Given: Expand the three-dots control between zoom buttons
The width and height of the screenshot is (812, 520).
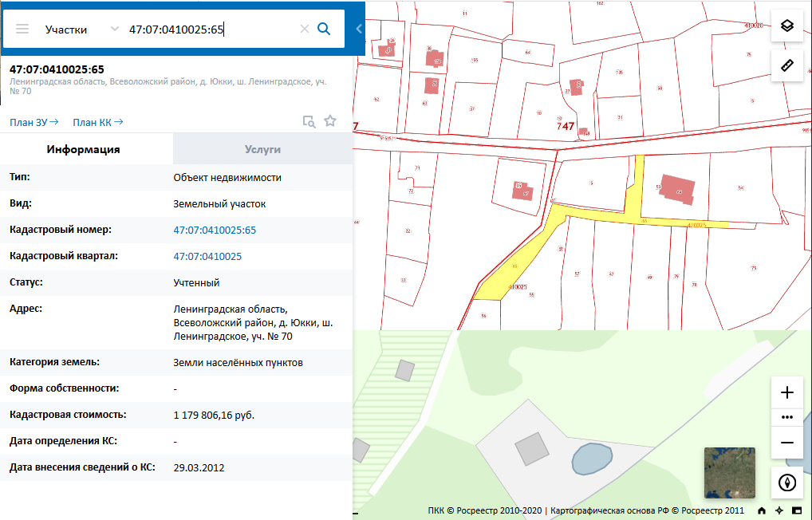Looking at the screenshot, I should click(786, 417).
